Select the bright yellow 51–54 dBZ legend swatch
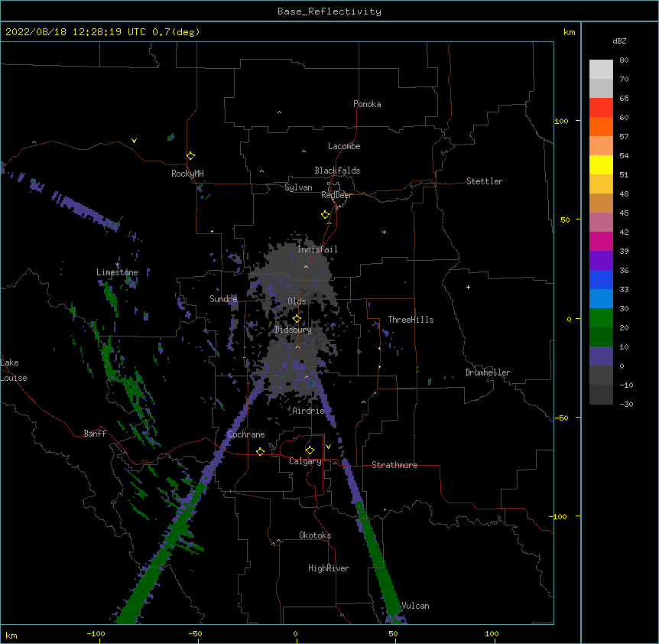 tap(601, 164)
